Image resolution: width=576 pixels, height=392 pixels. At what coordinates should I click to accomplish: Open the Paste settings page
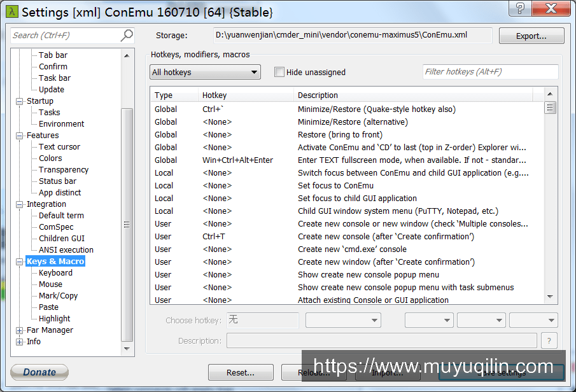(48, 307)
